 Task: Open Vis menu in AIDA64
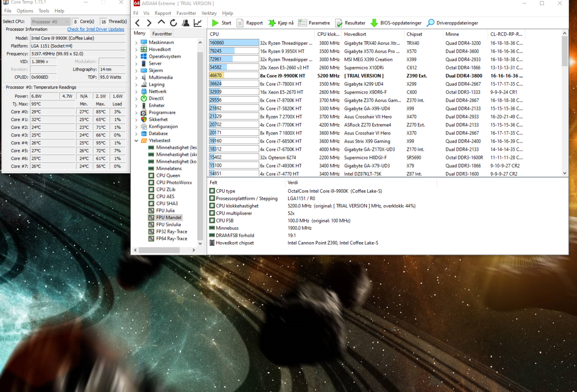click(x=146, y=13)
